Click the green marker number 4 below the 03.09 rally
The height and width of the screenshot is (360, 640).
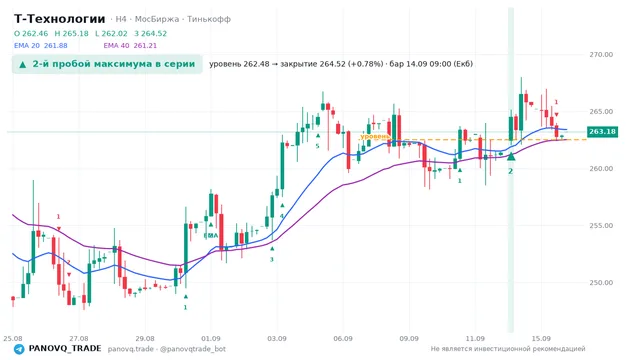pyautogui.click(x=282, y=216)
